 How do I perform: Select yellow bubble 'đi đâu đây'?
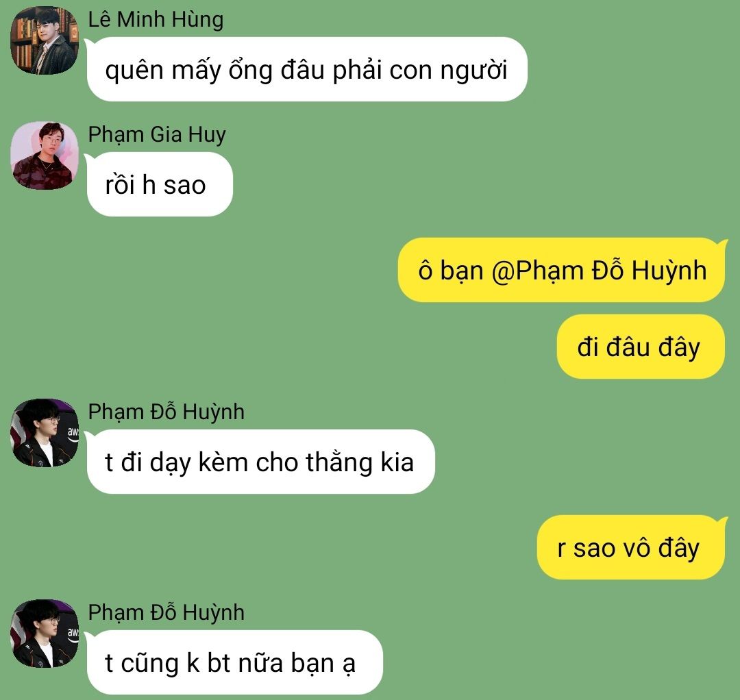click(641, 347)
